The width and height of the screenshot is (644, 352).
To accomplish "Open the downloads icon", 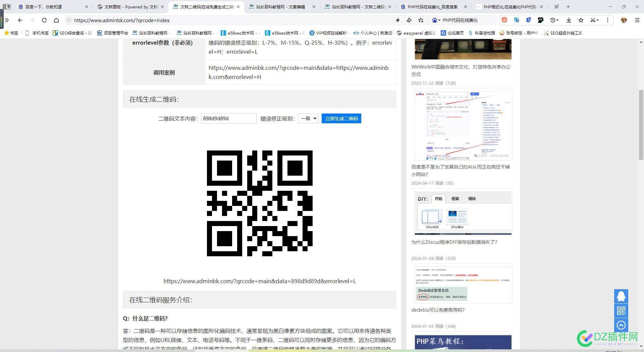I will pyautogui.click(x=569, y=20).
